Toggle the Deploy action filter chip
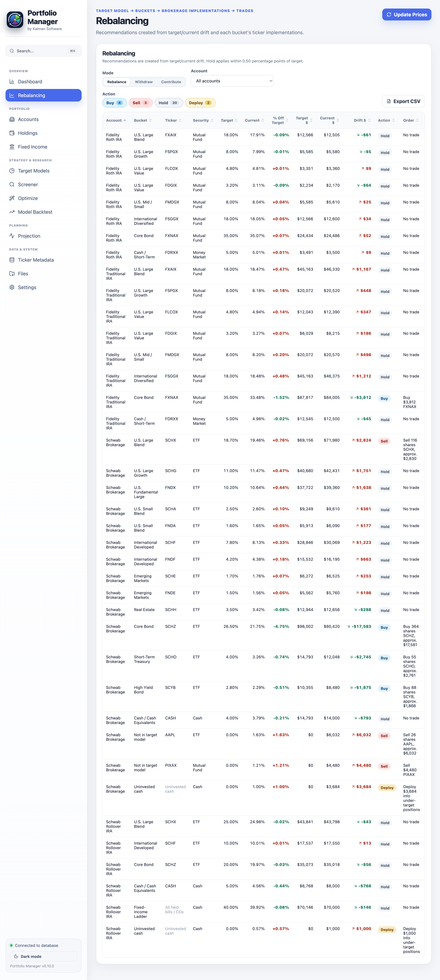Screen dimensions: 440x980 (200, 103)
